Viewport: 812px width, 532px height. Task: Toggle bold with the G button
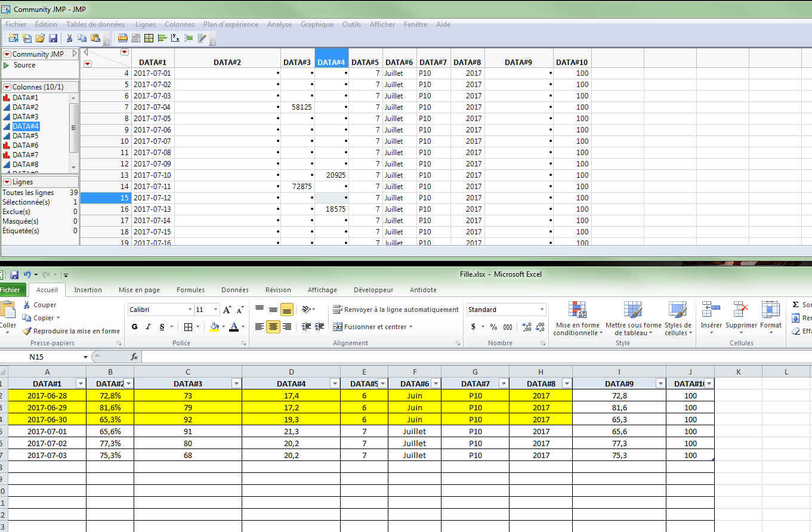coord(134,327)
